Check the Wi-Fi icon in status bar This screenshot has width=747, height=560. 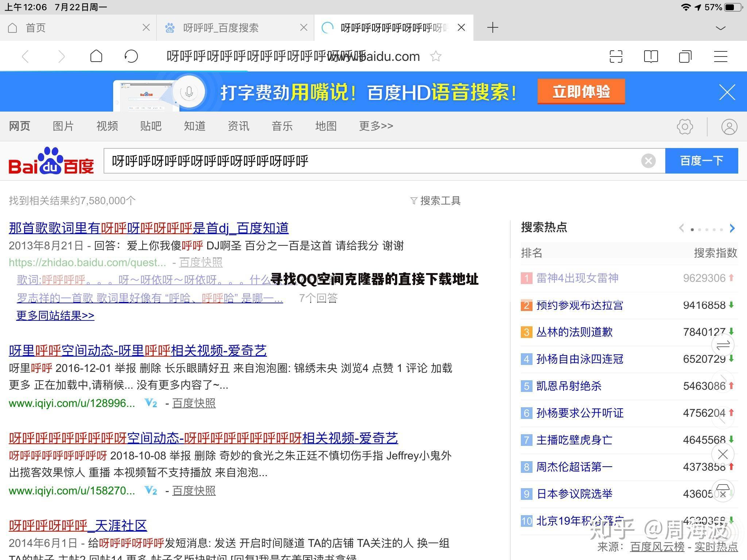coord(686,7)
